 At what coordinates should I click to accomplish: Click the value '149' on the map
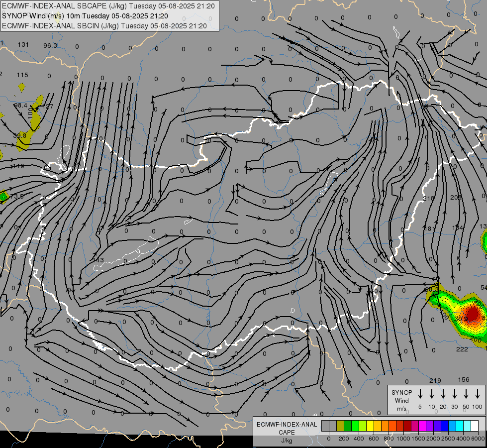coord(18,166)
